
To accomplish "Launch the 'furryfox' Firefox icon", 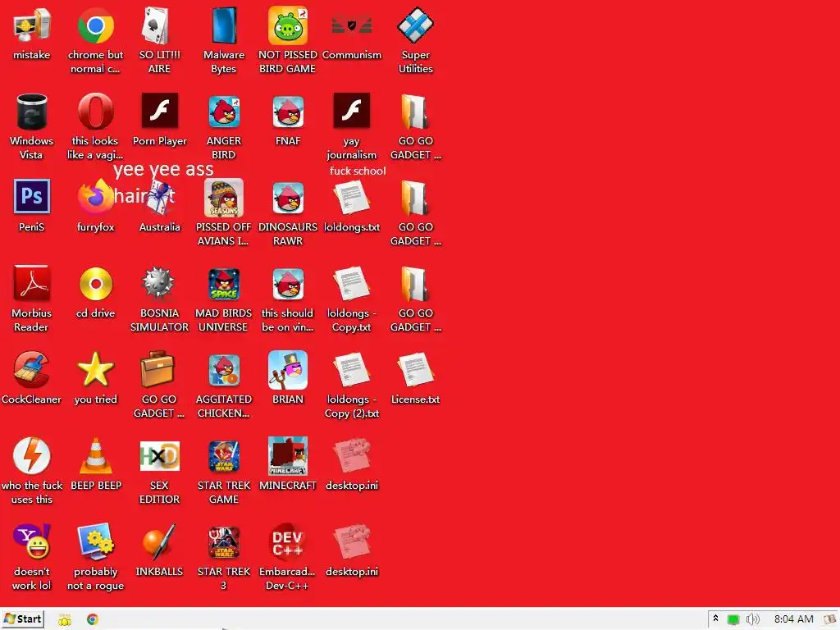I will point(95,197).
